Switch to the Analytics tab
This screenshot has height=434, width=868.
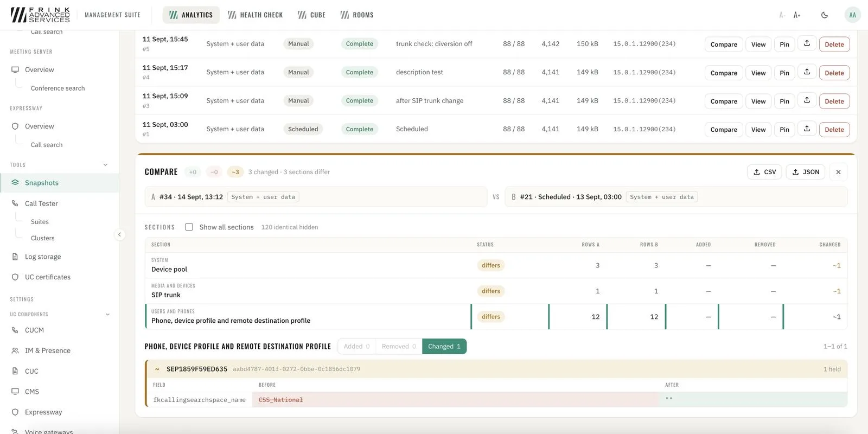coord(191,15)
